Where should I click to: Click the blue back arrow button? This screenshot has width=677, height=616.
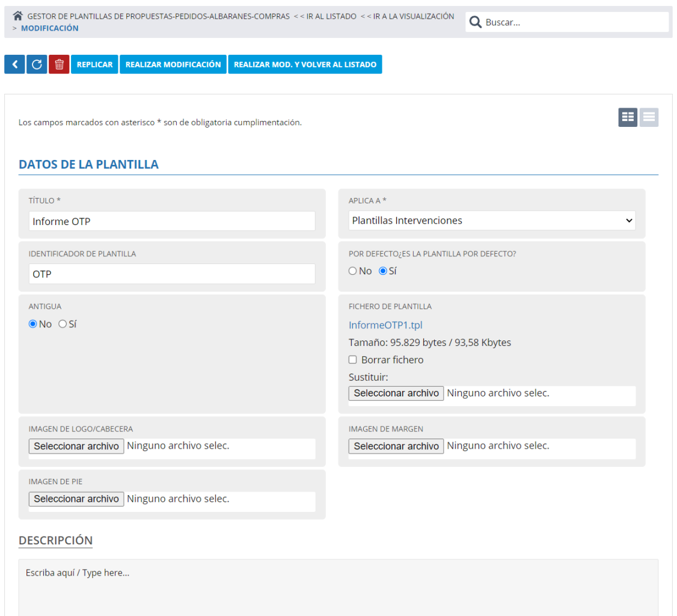point(14,64)
